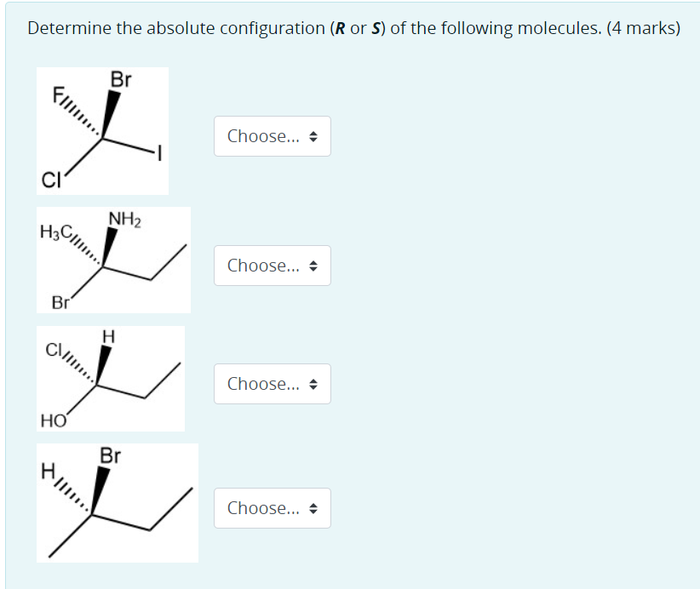This screenshot has width=700, height=589.
Task: Click the H3C label on the second molecule
Action: tap(58, 230)
